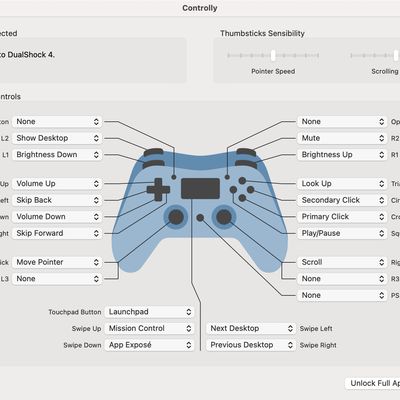Click the Swipe Right label
400x400 pixels.
pos(318,345)
